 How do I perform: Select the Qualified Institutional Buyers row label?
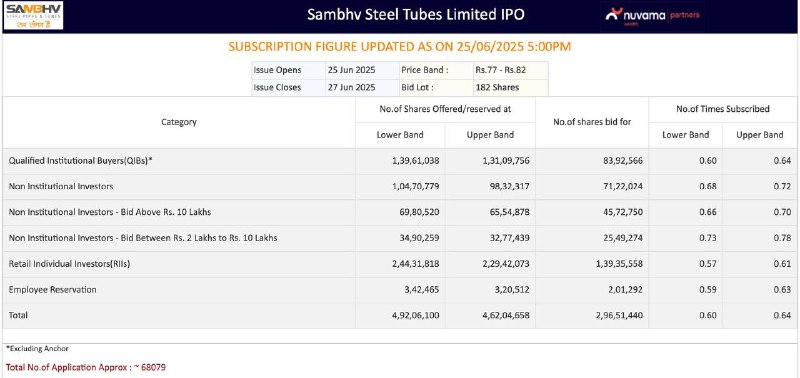81,161
